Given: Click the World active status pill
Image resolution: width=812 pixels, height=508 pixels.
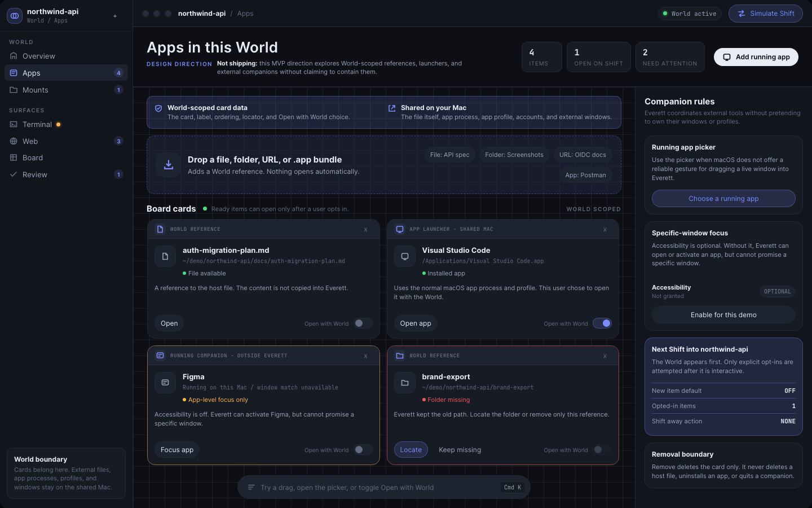Looking at the screenshot, I should [x=690, y=14].
